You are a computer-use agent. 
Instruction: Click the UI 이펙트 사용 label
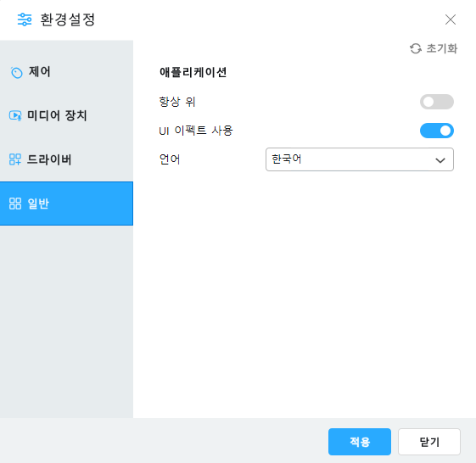click(196, 131)
